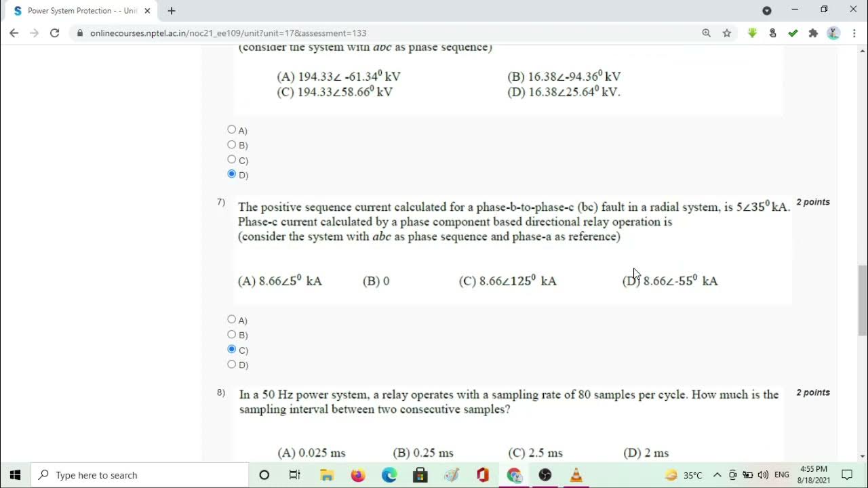Viewport: 868px width, 488px height.
Task: Click the question 8 number label
Action: 221,392
